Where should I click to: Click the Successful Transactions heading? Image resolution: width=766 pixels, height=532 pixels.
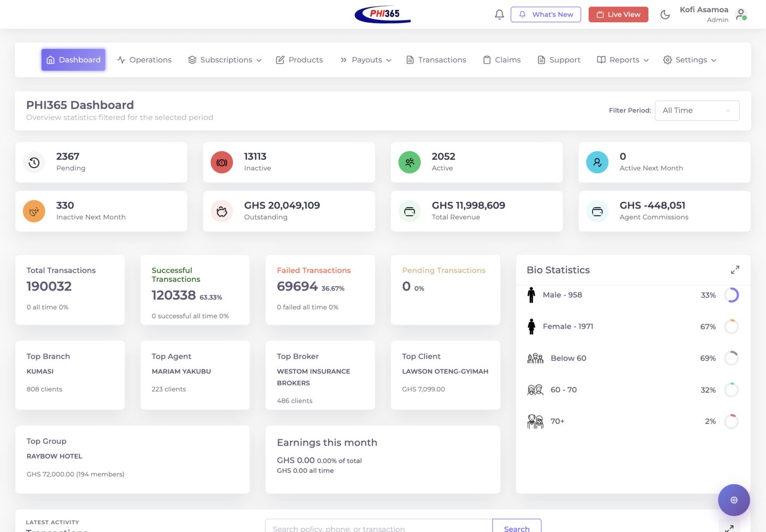176,275
